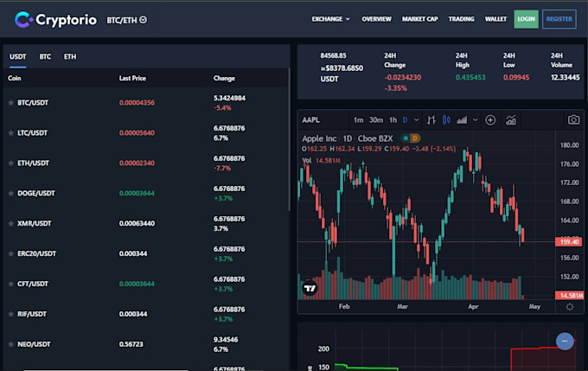The image size is (588, 371).
Task: Expand the Exchange menu
Action: click(330, 19)
